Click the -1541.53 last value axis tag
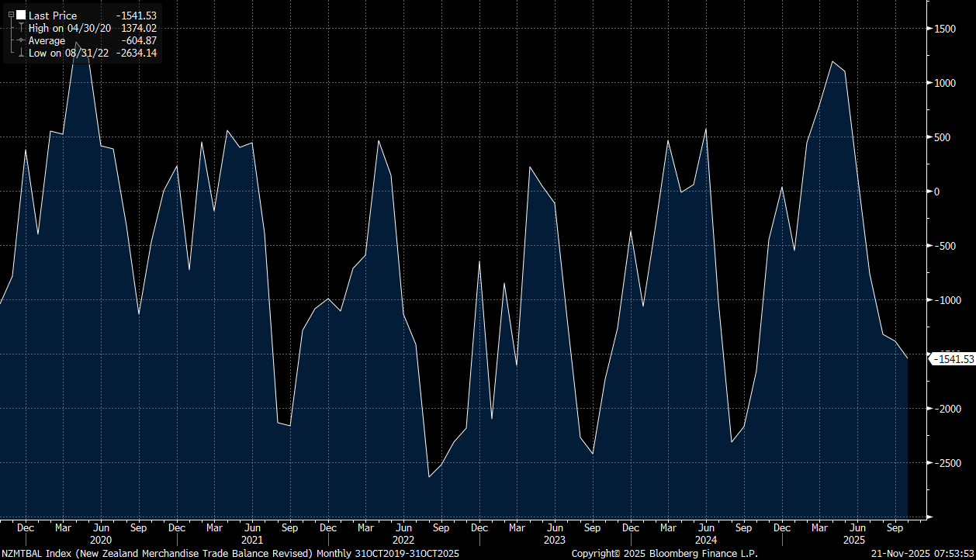 [x=953, y=359]
